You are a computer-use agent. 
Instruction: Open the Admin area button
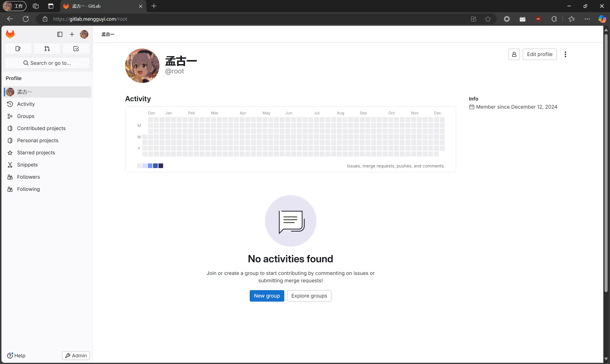pyautogui.click(x=76, y=355)
